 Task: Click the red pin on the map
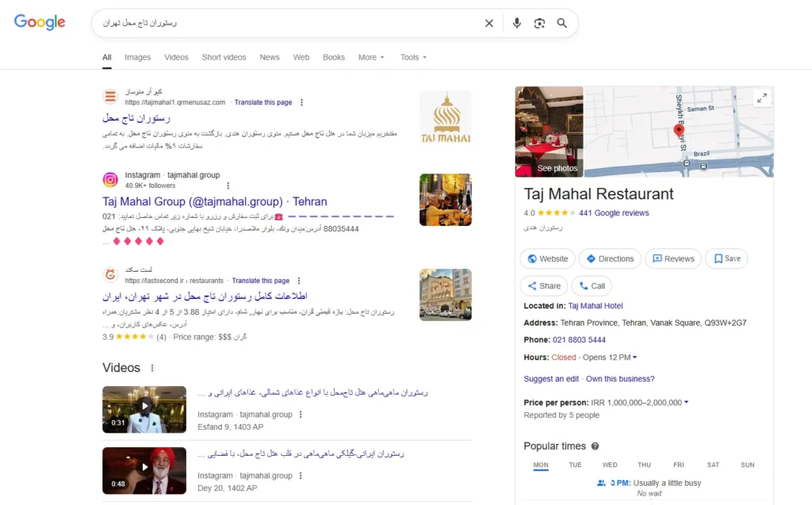click(x=678, y=131)
